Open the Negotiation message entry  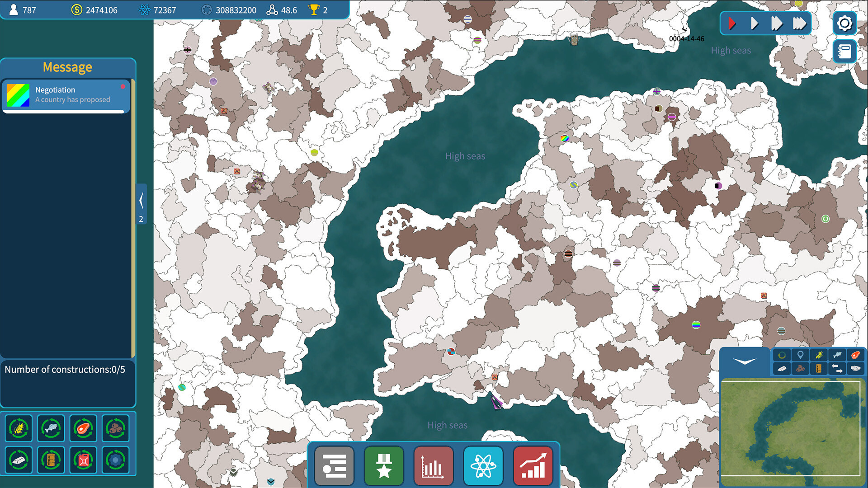click(66, 95)
